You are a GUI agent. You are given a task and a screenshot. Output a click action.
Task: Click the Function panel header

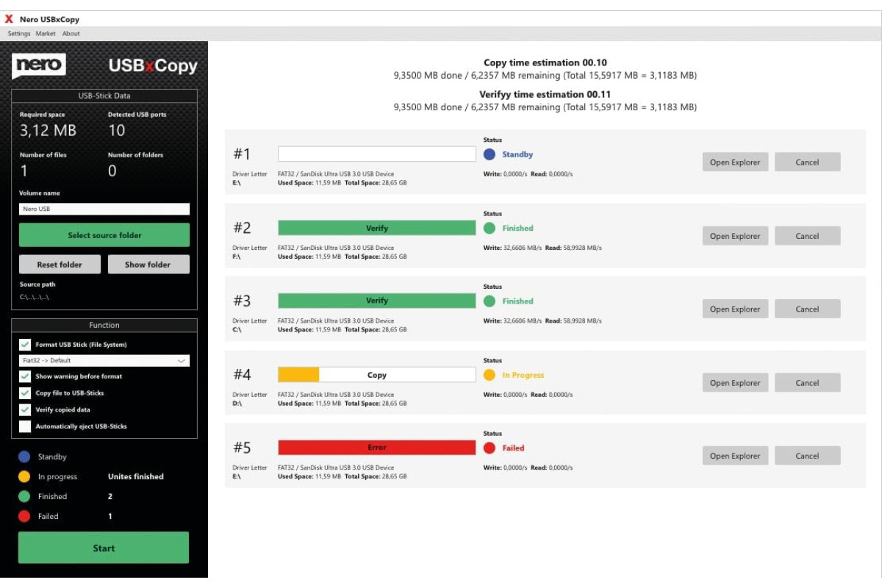tap(104, 325)
